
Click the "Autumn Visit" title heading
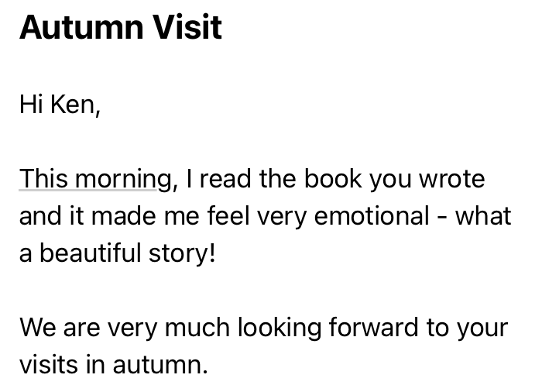tap(120, 28)
